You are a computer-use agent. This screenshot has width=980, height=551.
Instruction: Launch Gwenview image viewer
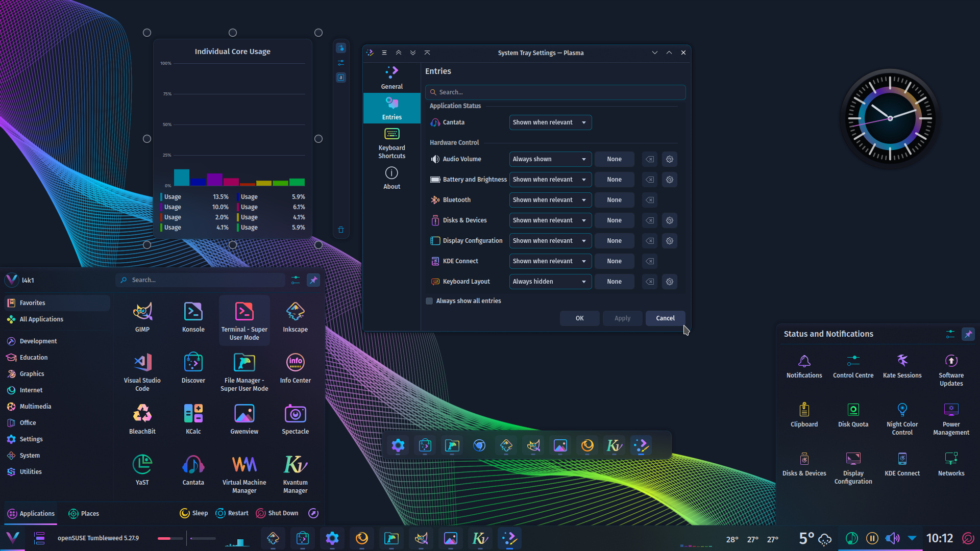244,419
